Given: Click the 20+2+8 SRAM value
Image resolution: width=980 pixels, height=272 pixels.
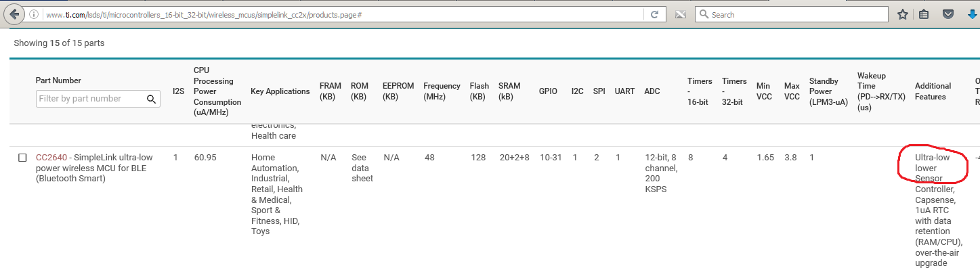Looking at the screenshot, I should 514,158.
